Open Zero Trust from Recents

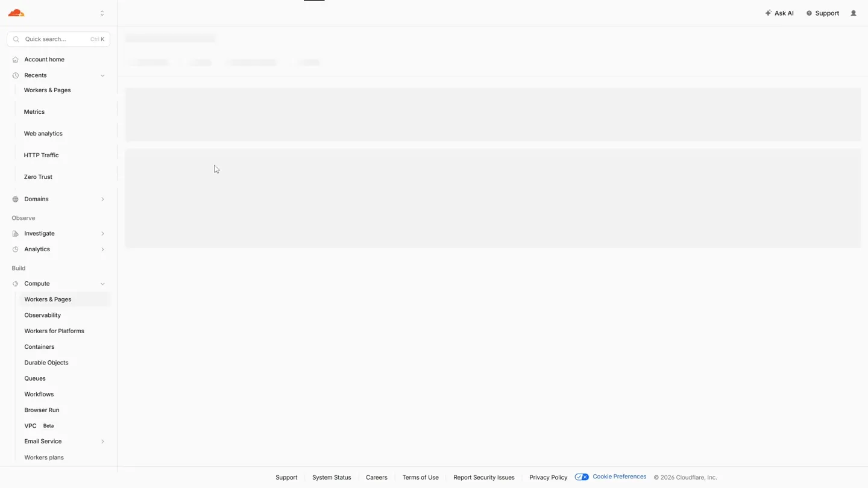coord(39,177)
